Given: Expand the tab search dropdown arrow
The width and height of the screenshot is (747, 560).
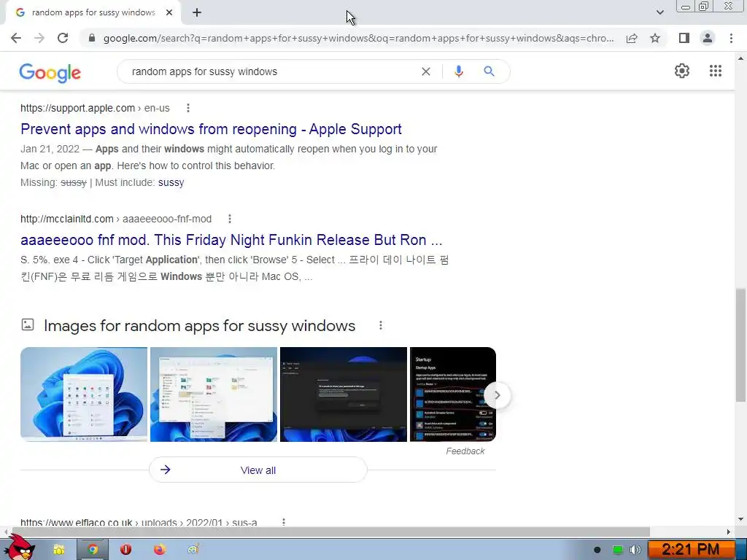Looking at the screenshot, I should [x=659, y=12].
